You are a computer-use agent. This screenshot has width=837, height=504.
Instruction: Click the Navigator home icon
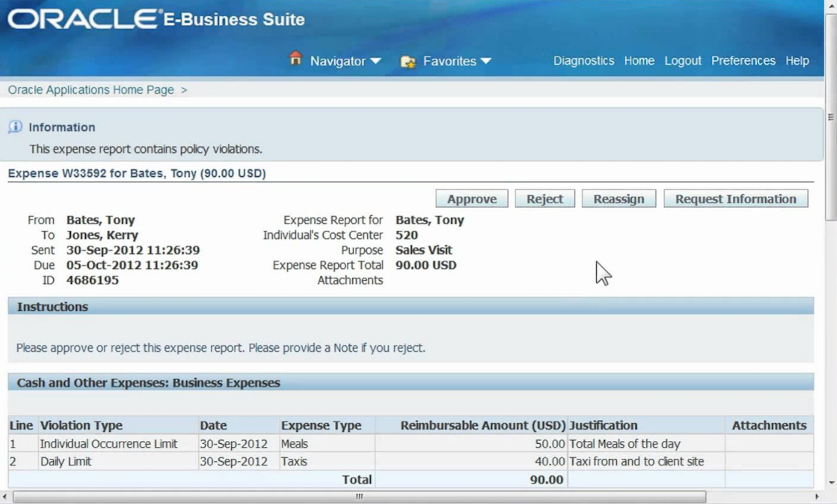click(295, 59)
